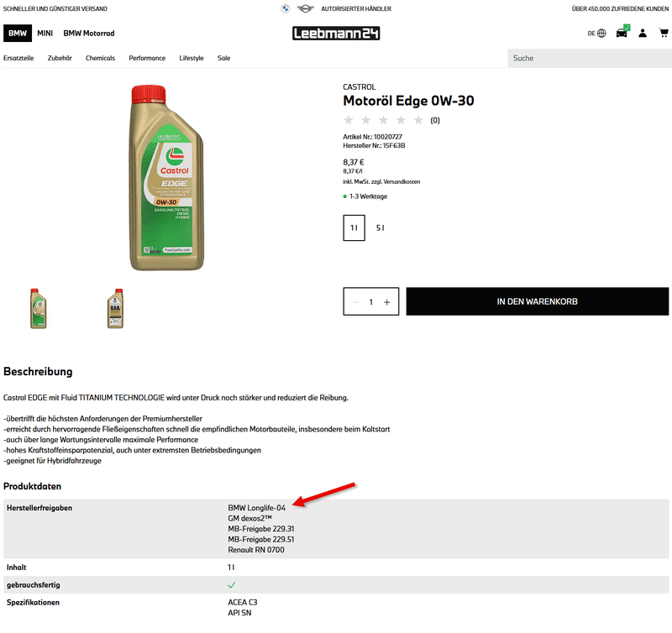Open the Ersatzteile menu
Screen dimensions: 672x633
[18, 59]
